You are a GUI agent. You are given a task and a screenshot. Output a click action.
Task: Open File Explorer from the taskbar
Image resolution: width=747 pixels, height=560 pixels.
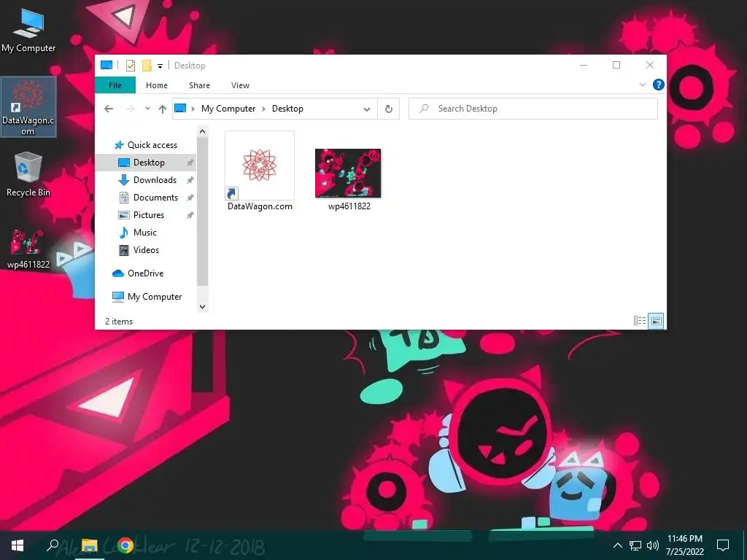89,545
